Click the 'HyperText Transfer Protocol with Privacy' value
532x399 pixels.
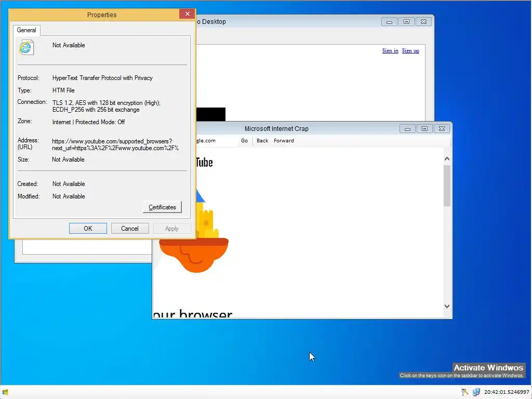102,78
